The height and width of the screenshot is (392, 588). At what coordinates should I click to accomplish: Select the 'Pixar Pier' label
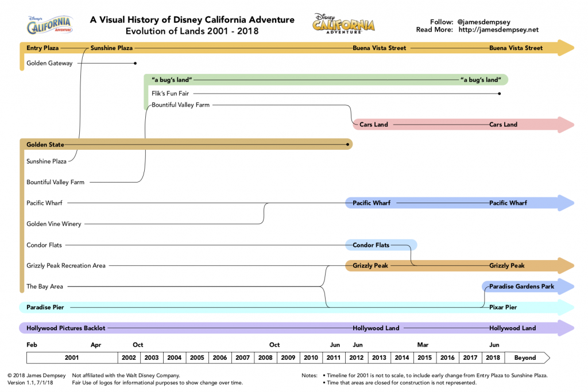[503, 307]
